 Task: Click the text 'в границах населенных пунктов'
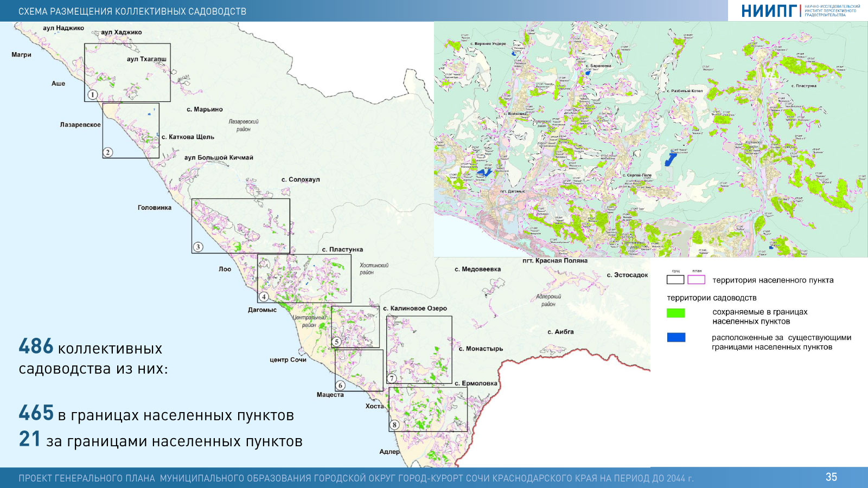[176, 415]
